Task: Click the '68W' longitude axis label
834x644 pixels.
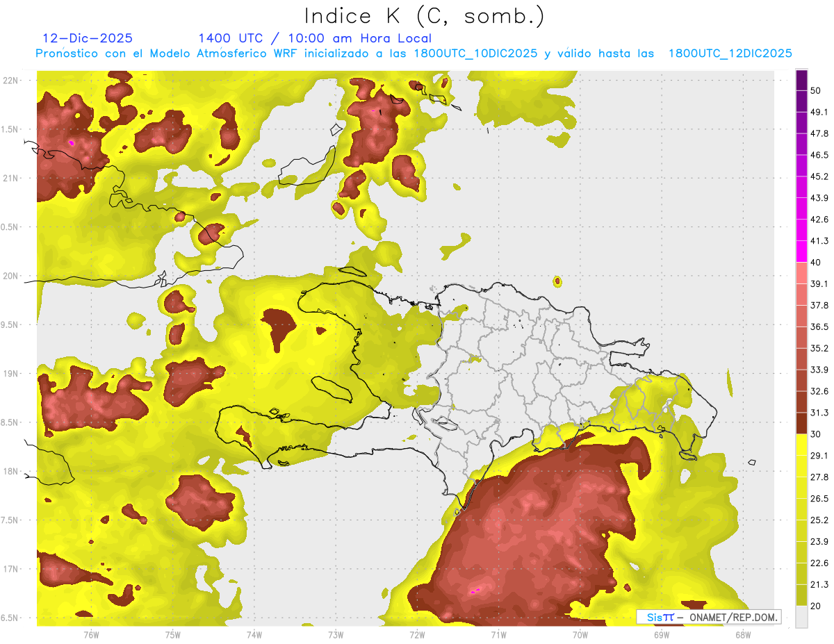Action: click(743, 635)
